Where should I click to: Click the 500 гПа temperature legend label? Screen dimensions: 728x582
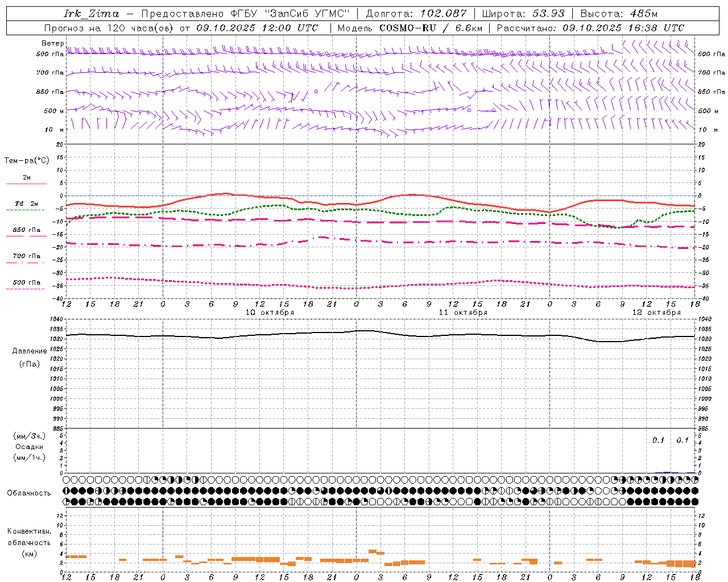[x=27, y=282]
